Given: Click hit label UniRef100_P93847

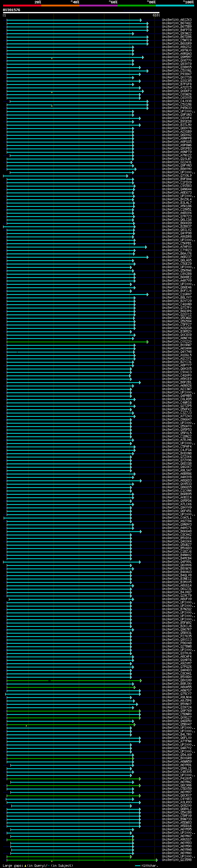Looking at the screenshot, I should [176, 74].
